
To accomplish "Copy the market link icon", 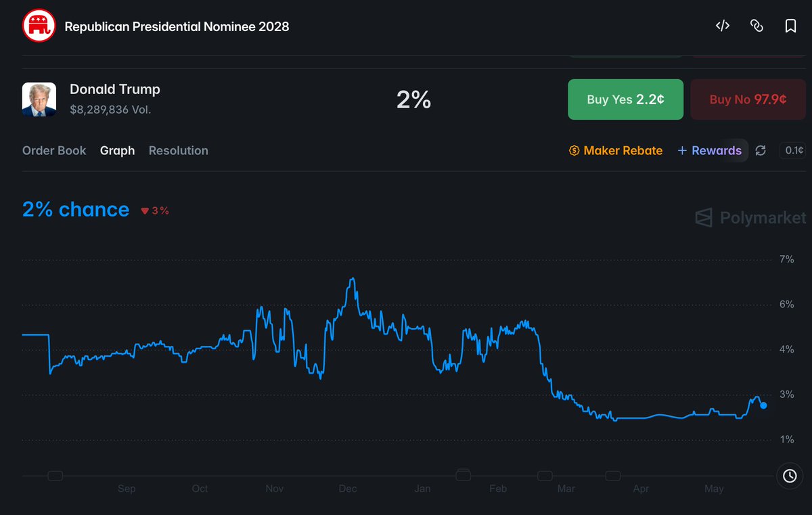I will (x=757, y=26).
